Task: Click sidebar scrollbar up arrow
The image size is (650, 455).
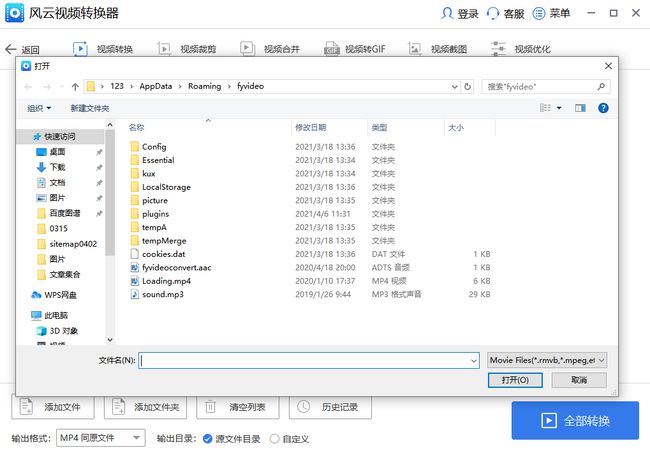Action: (110, 124)
